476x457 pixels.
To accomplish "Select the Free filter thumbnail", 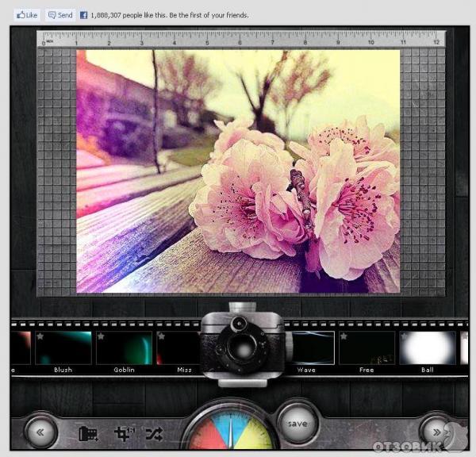I will pyautogui.click(x=367, y=348).
